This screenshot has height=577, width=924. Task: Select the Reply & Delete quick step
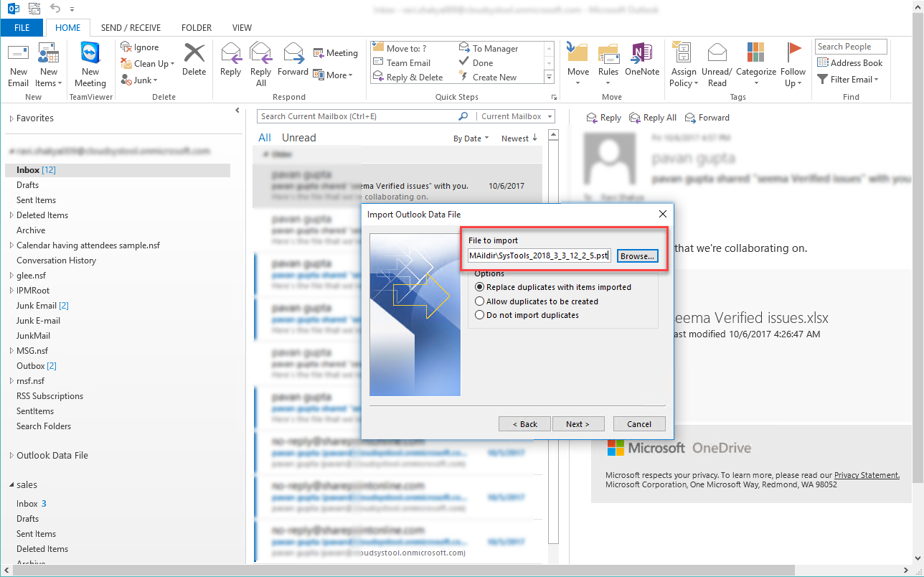pyautogui.click(x=408, y=78)
